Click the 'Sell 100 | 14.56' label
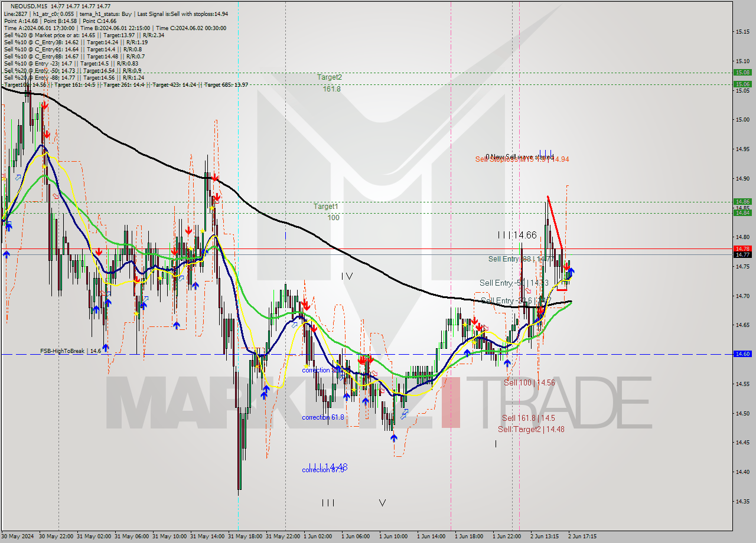This screenshot has height=543, width=756. [x=529, y=382]
